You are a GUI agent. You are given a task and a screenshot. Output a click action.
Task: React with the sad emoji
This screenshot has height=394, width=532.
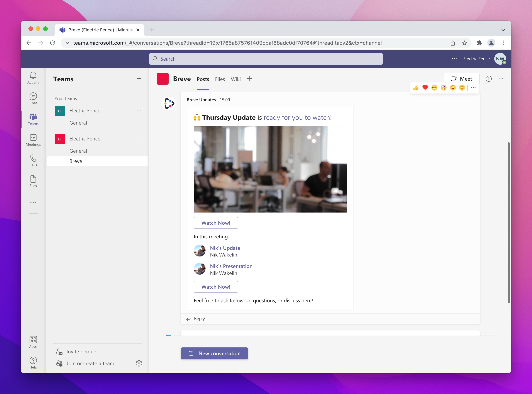click(x=453, y=88)
